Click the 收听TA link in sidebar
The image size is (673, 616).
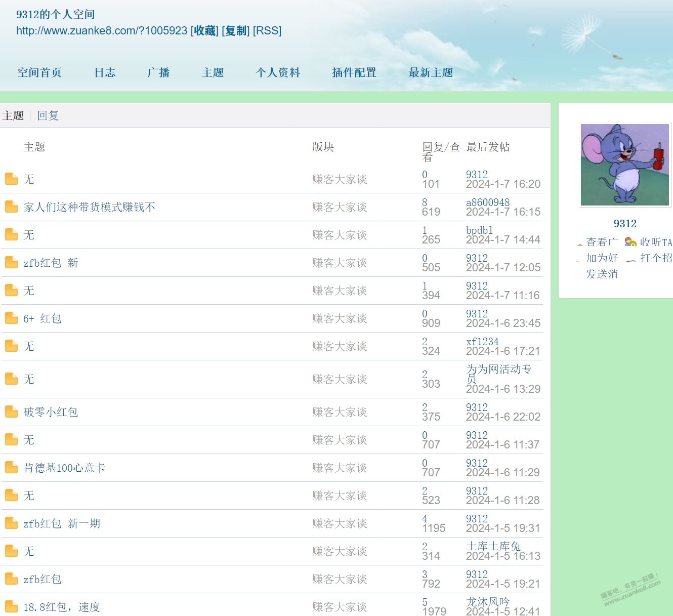click(x=656, y=242)
